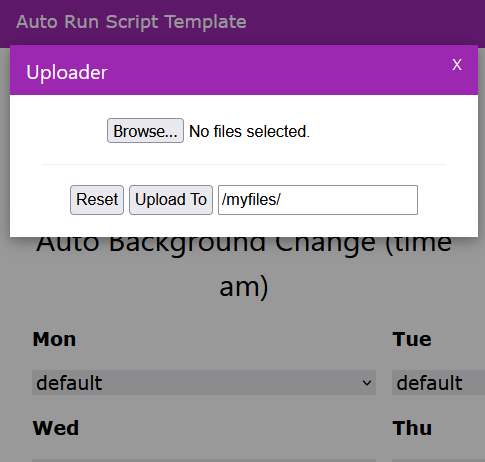The image size is (485, 462).
Task: Select the Wed day label
Action: point(56,428)
